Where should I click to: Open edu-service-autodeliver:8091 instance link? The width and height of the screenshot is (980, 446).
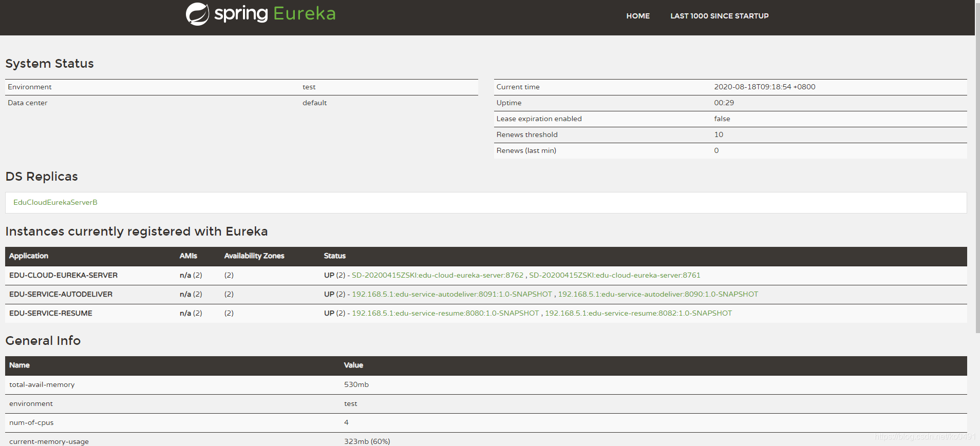(452, 294)
